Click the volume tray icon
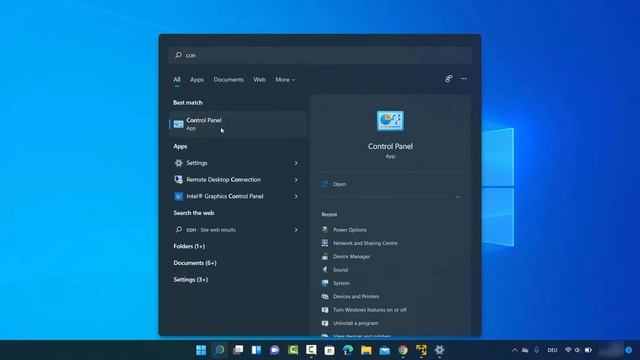The image size is (640, 360). (x=577, y=350)
